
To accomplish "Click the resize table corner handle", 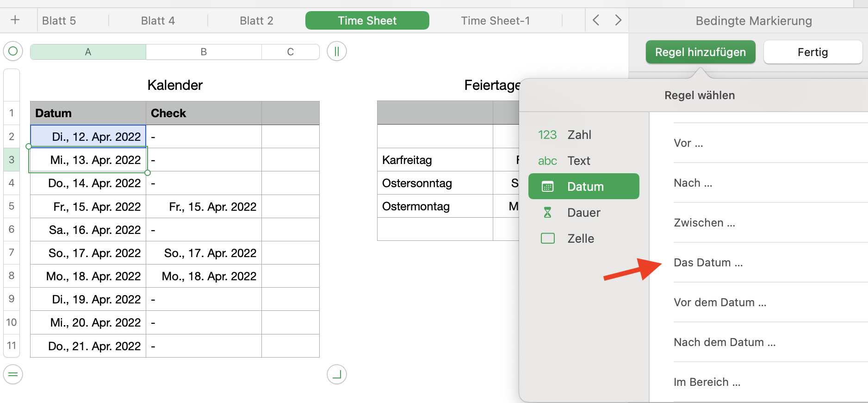I will (x=337, y=374).
